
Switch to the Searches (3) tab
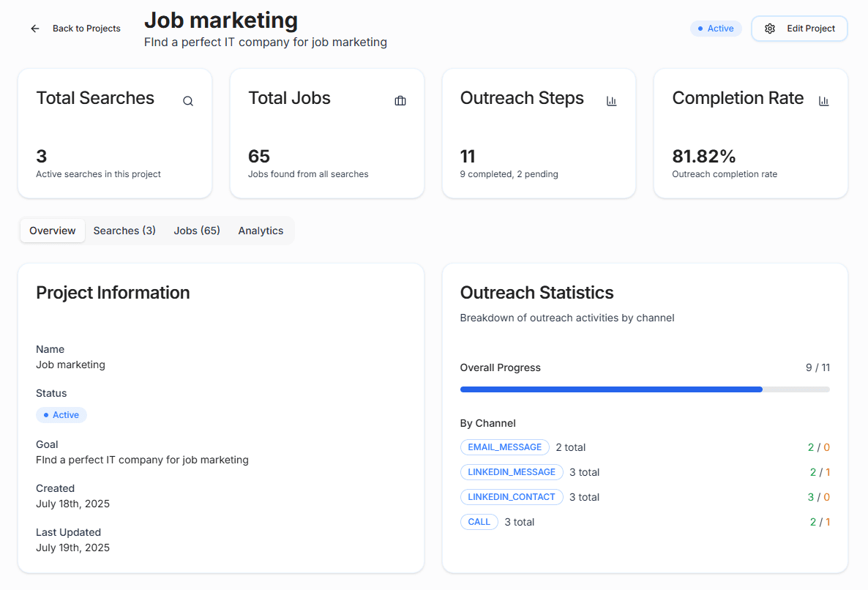click(x=124, y=231)
